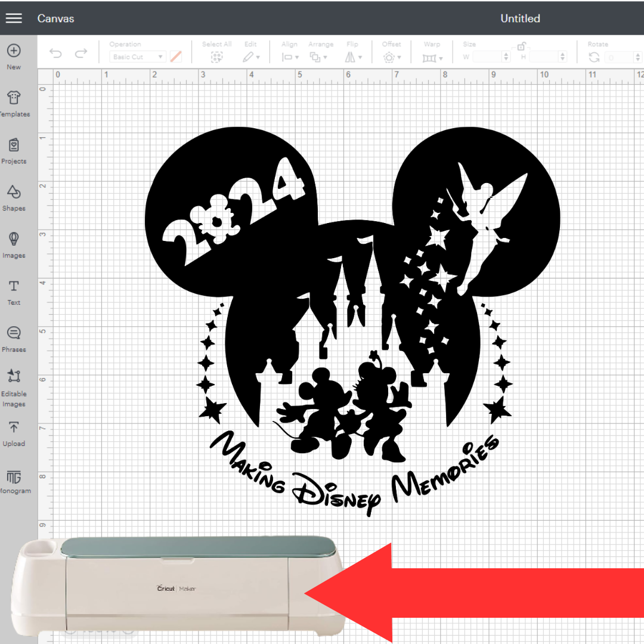Screen dimensions: 644x644
Task: Click the Rotate angle input field
Action: pyautogui.click(x=620, y=57)
